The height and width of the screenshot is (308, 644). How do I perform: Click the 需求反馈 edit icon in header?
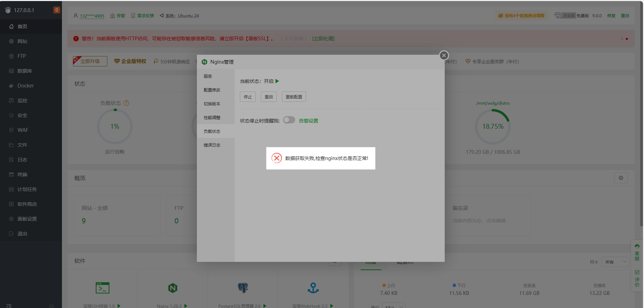tap(133, 16)
